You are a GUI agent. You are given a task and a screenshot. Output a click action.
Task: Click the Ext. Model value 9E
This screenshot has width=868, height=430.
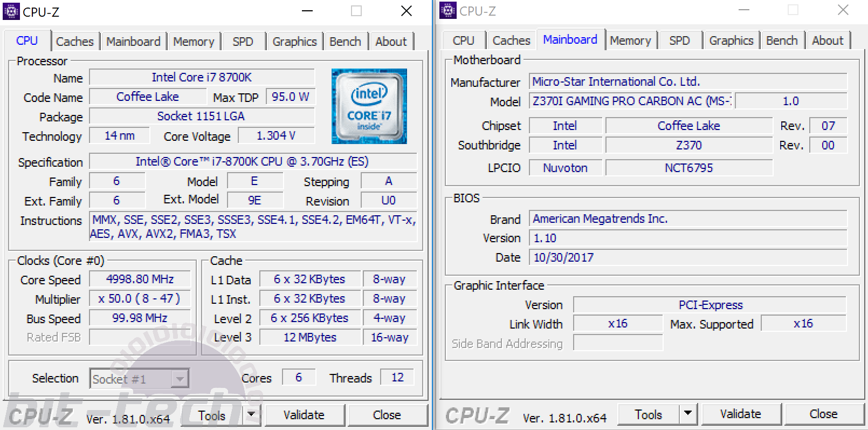[x=254, y=200]
